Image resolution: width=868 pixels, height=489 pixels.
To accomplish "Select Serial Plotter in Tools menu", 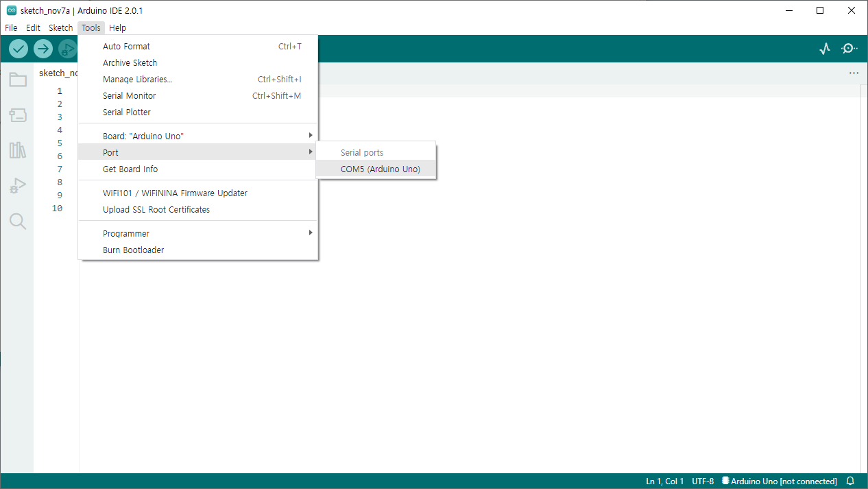I will (x=198, y=112).
